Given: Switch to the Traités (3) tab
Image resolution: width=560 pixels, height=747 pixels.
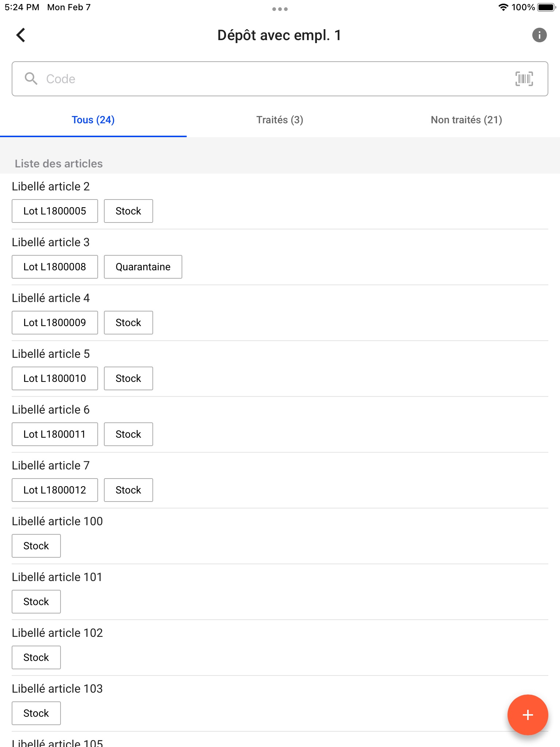Looking at the screenshot, I should (280, 120).
